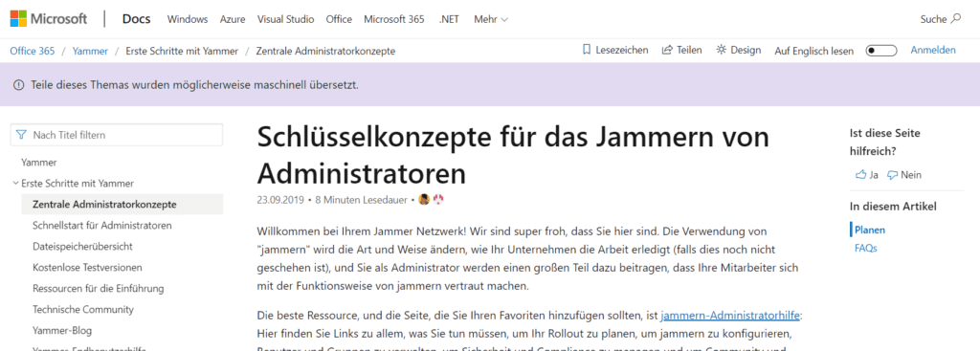
Task: Click Zentrale Administratorkonzepte breadcrumb text
Action: point(325,51)
